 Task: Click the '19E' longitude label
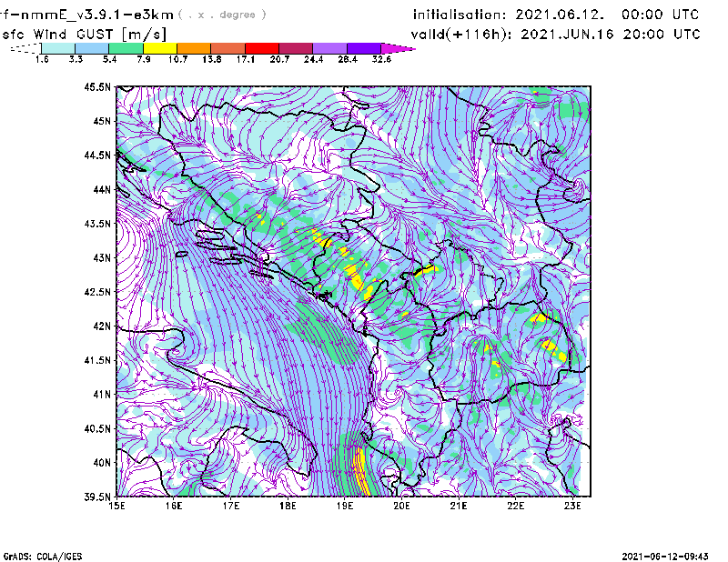[345, 506]
